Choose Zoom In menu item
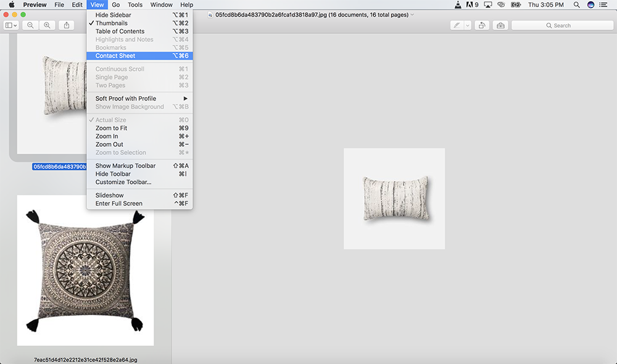This screenshot has width=617, height=364. point(139,136)
